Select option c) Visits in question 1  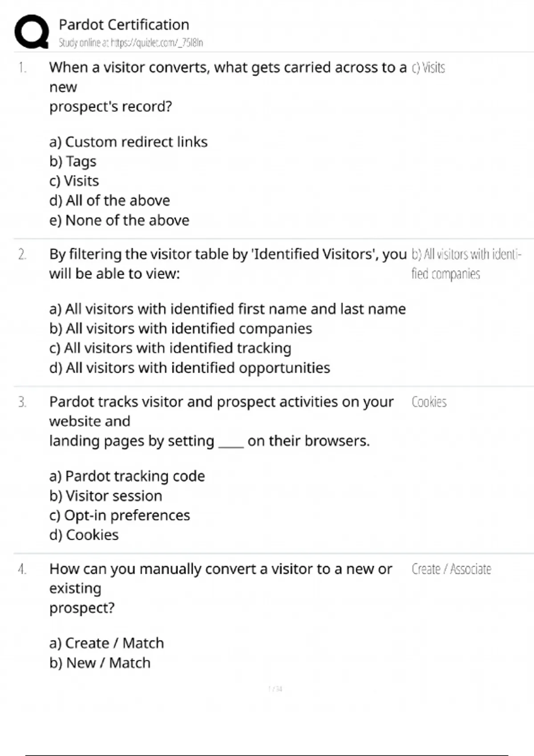point(74,181)
